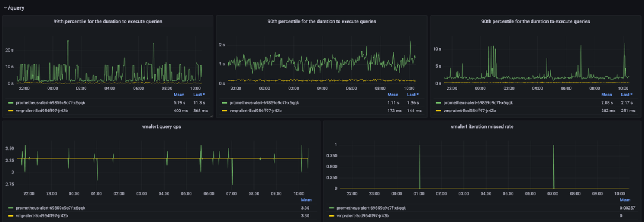Select the 11.3 s last value
644x222 pixels.
click(x=200, y=103)
